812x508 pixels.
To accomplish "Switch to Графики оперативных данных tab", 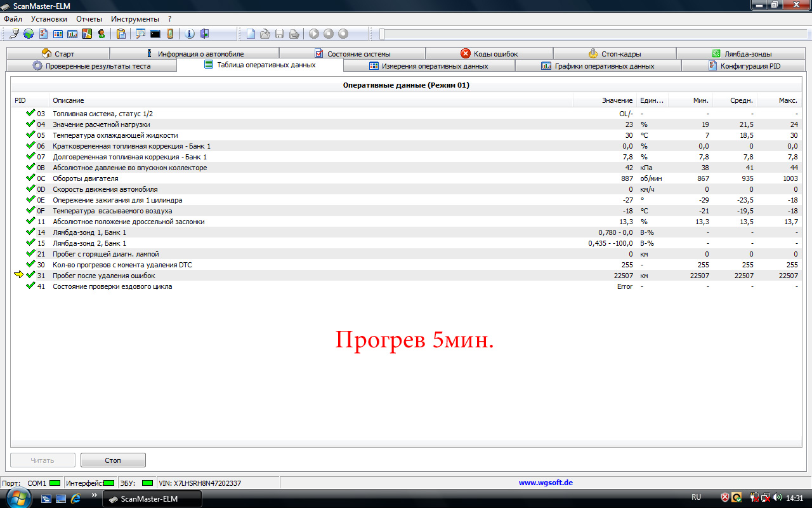I will point(598,66).
